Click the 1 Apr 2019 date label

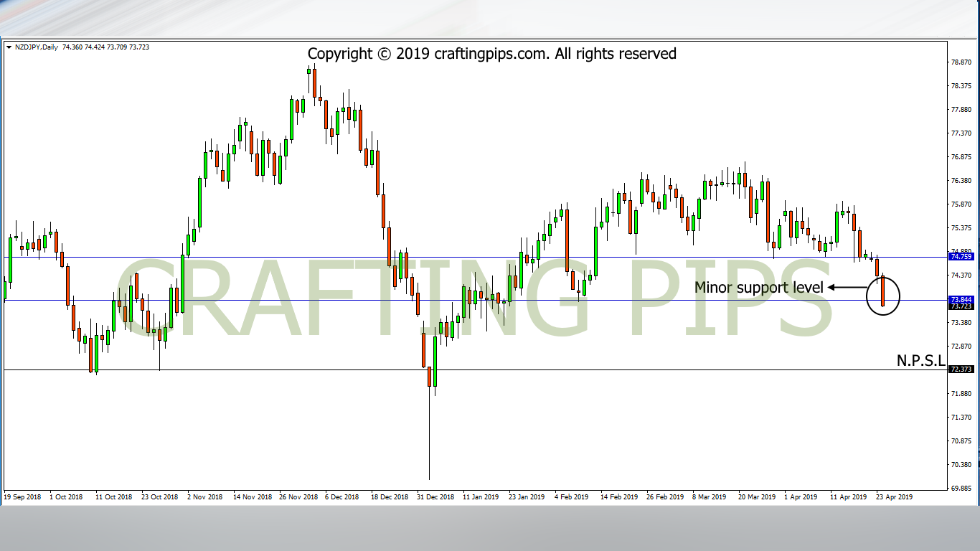[801, 496]
